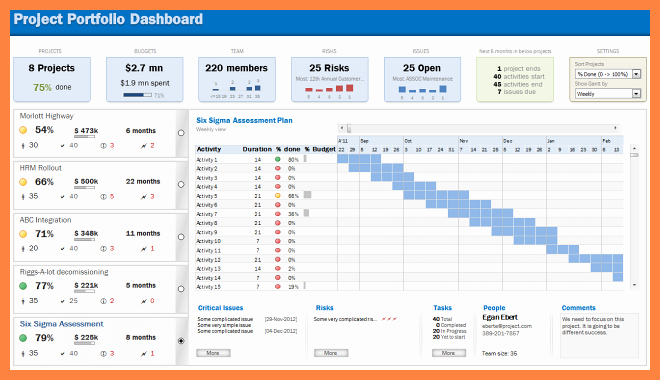Click the $473k budget bar for Morlott Highway

[85, 136]
